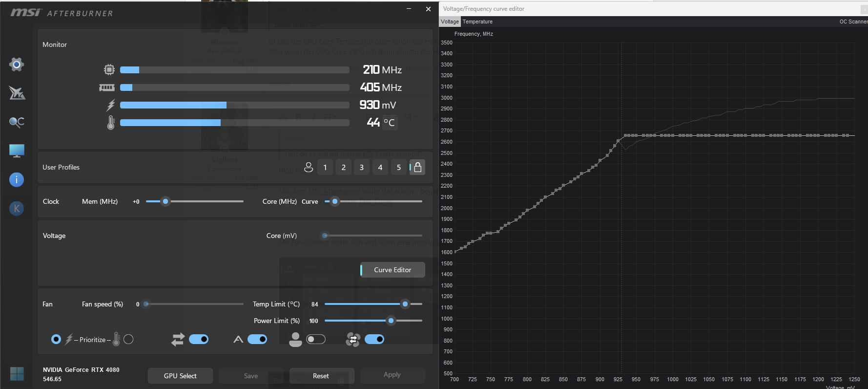The height and width of the screenshot is (389, 868).
Task: Select user profile 1
Action: (x=325, y=167)
